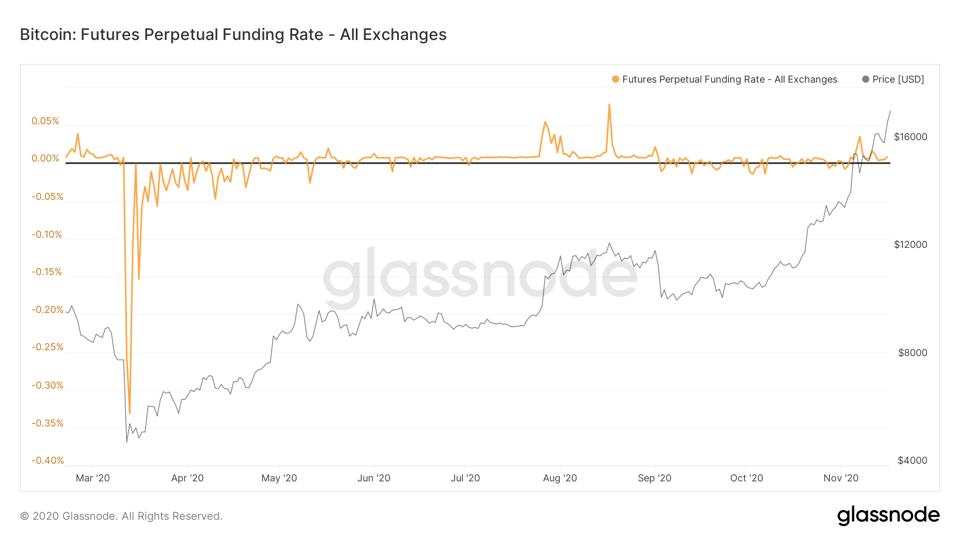Click the Mar '20 x-axis label
This screenshot has width=960, height=540.
(92, 478)
